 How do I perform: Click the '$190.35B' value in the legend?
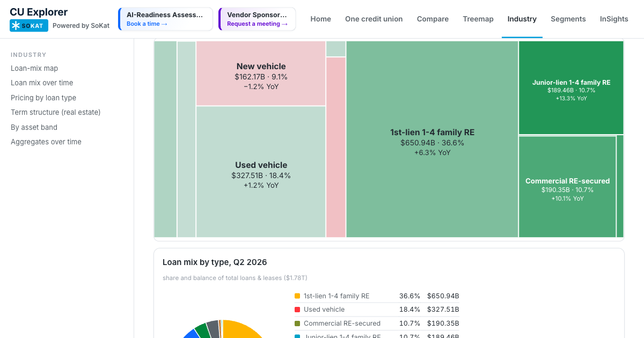[443, 324]
